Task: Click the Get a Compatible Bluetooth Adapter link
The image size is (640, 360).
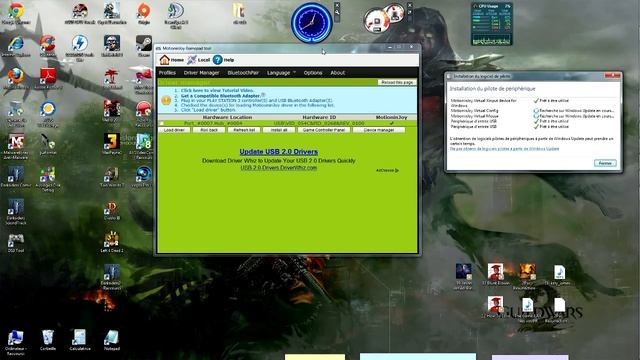Action: click(220, 96)
